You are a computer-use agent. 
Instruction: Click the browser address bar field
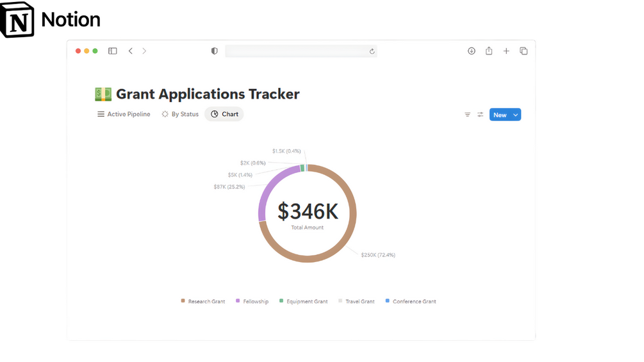[x=298, y=51]
